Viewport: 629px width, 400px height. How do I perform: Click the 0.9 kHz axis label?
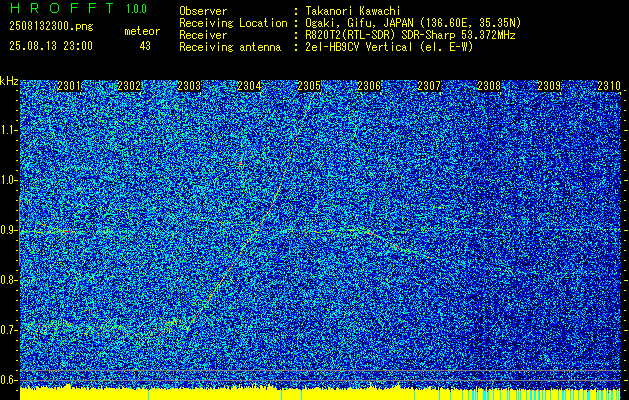point(9,230)
